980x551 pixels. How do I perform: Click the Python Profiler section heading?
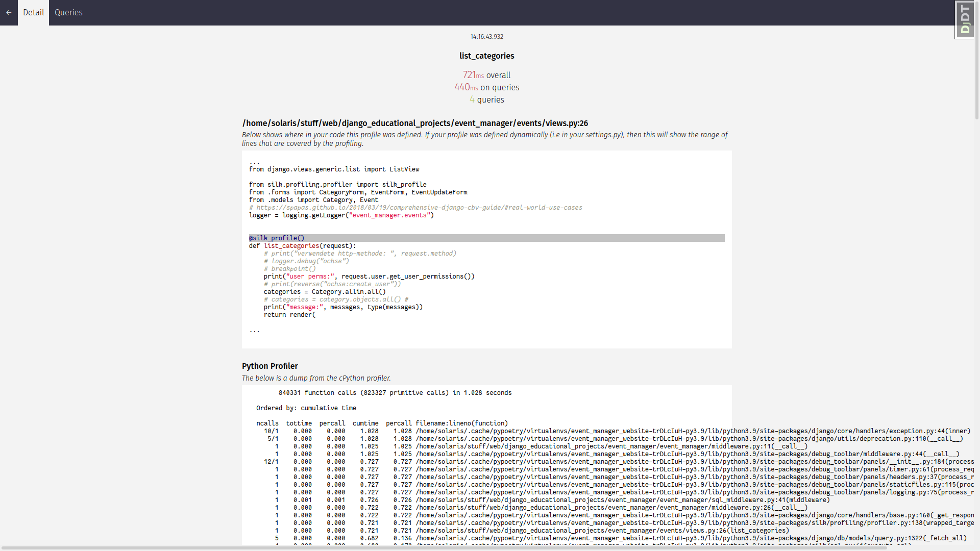pyautogui.click(x=269, y=366)
